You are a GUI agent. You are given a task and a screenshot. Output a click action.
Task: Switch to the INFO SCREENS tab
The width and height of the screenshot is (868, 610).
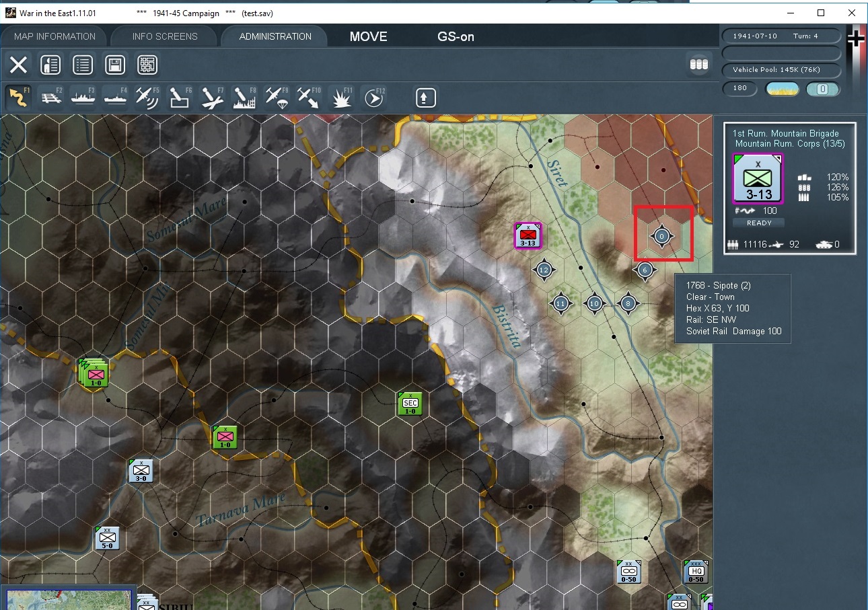coord(165,36)
